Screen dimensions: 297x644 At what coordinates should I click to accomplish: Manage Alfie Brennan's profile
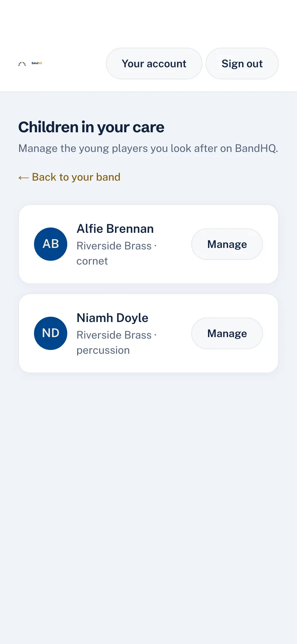click(227, 244)
